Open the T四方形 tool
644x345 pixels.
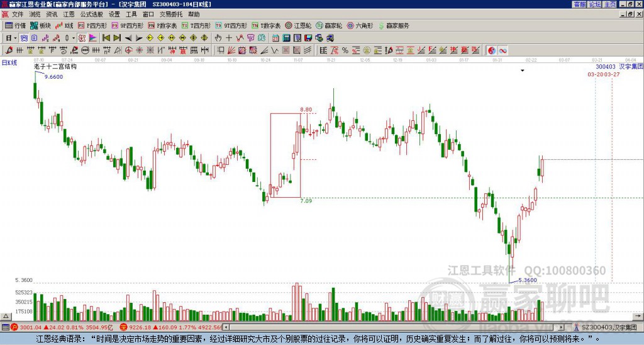196,25
